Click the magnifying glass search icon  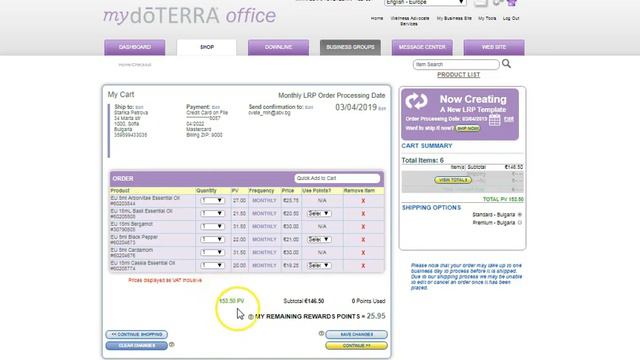tap(506, 64)
